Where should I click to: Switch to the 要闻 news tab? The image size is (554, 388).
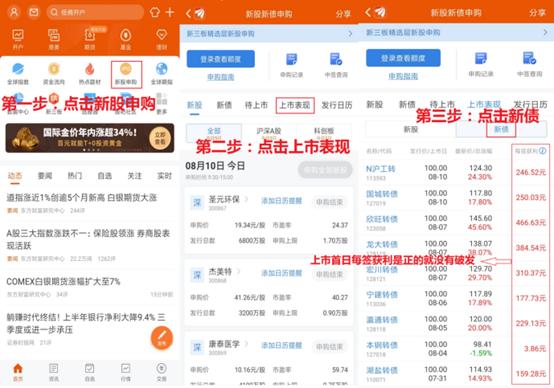pyautogui.click(x=45, y=176)
